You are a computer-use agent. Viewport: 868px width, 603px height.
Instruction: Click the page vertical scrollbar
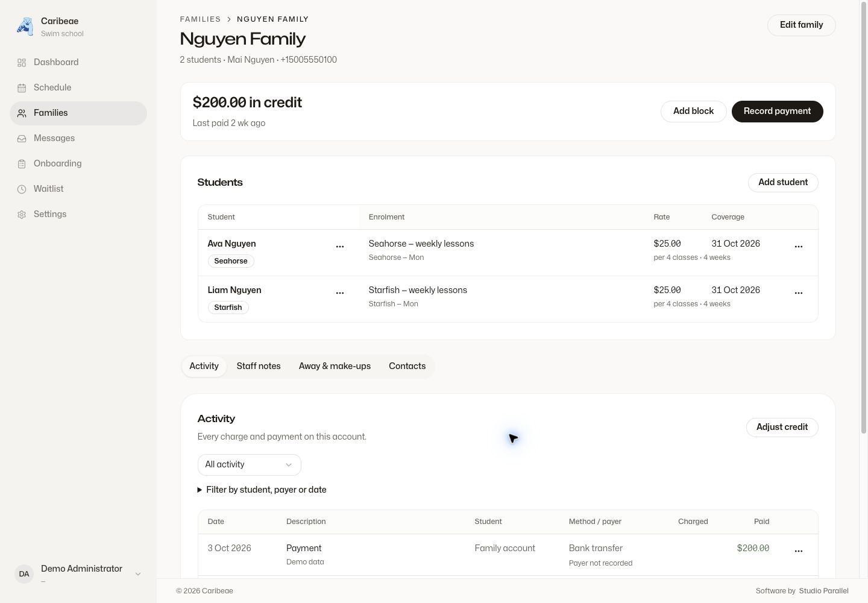(863, 217)
